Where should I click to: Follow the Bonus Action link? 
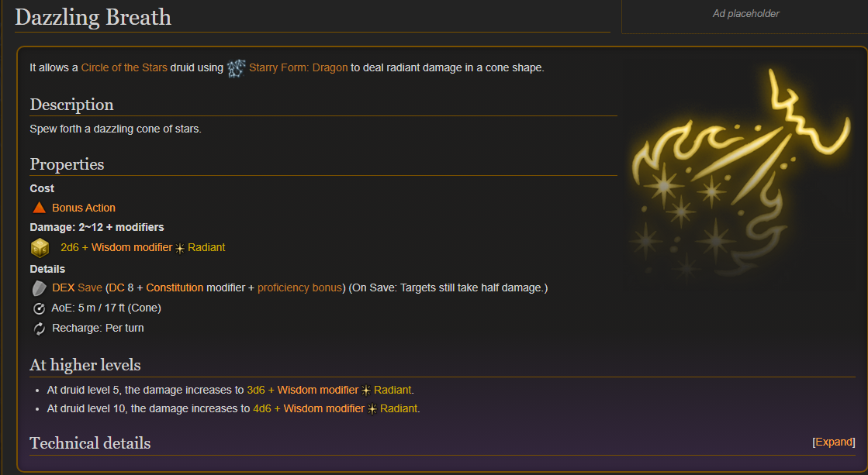click(84, 208)
